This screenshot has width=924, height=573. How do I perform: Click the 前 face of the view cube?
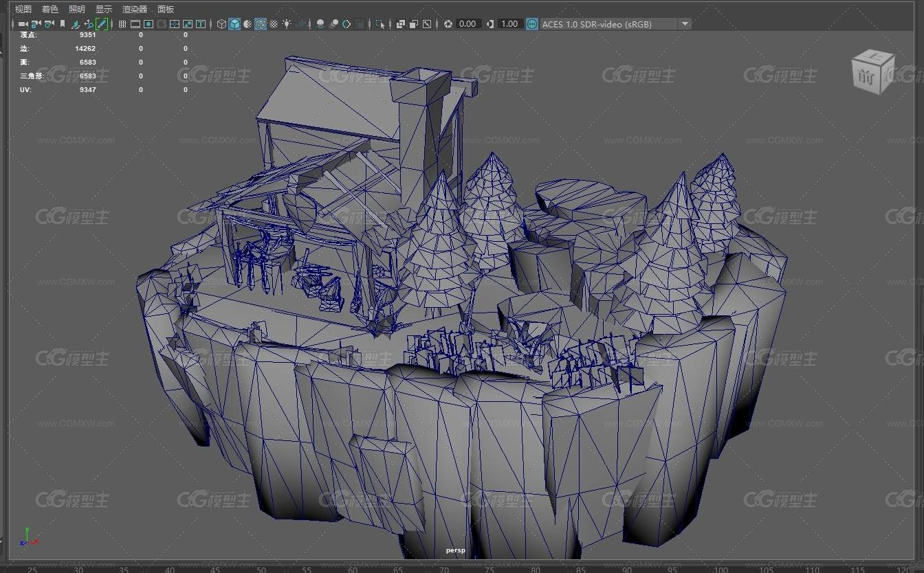(866, 76)
